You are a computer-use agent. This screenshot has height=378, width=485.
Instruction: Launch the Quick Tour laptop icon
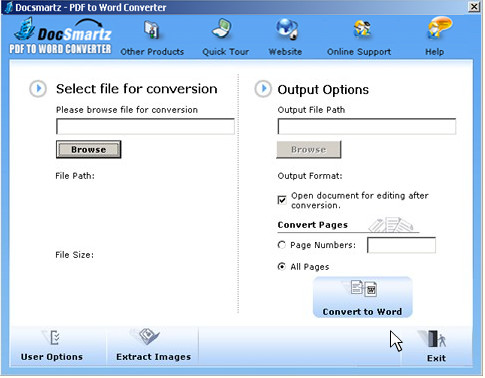(223, 29)
